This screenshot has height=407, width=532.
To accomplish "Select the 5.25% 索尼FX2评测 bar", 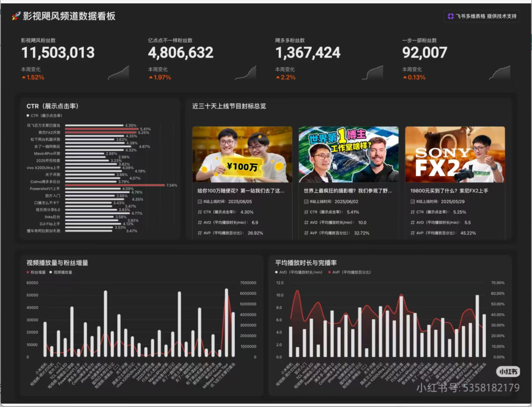I will click(x=101, y=133).
